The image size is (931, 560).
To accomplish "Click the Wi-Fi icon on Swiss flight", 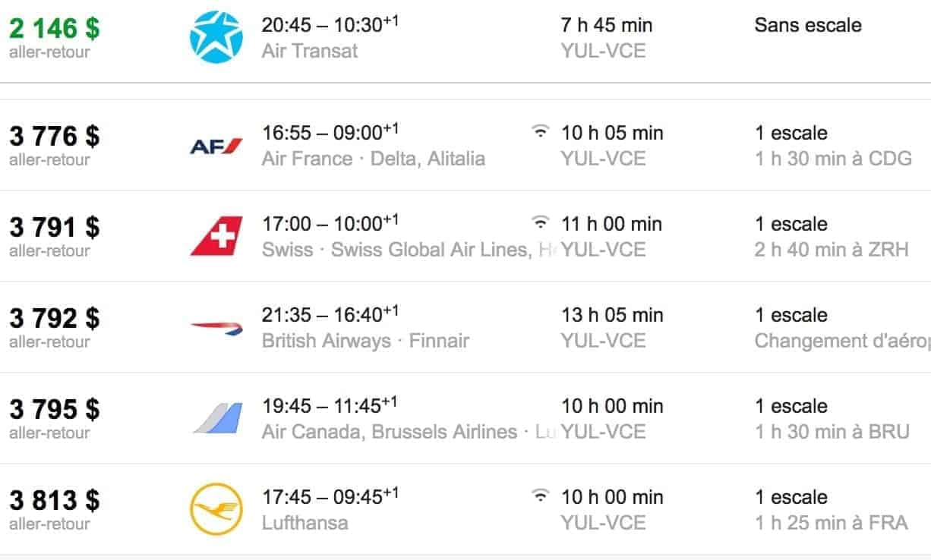I will tap(540, 223).
